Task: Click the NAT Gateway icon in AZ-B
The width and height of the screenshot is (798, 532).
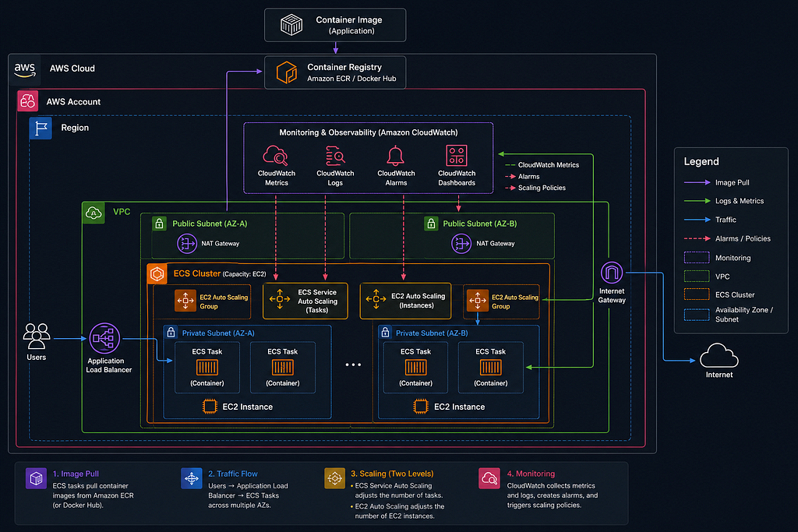Action: pos(461,244)
